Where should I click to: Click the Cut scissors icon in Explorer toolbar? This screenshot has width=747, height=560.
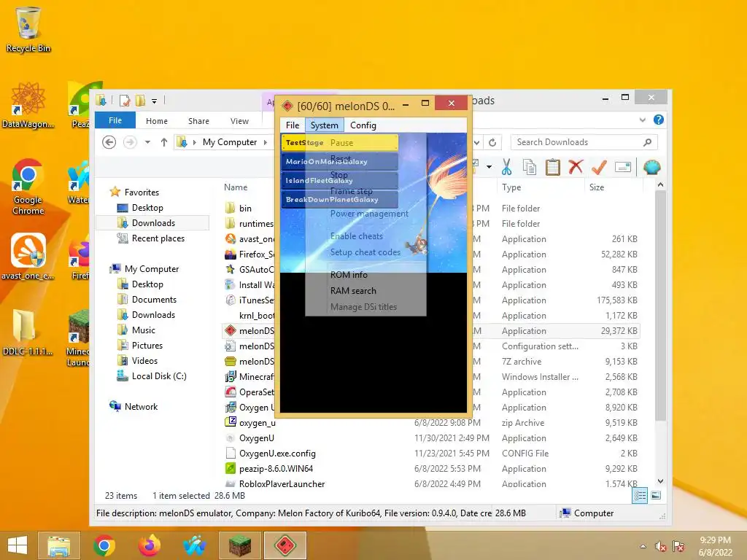tap(507, 167)
